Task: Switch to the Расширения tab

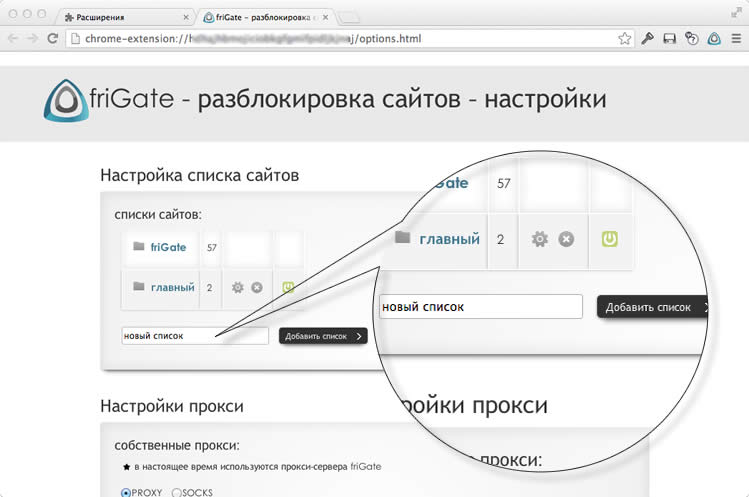Action: pos(124,17)
